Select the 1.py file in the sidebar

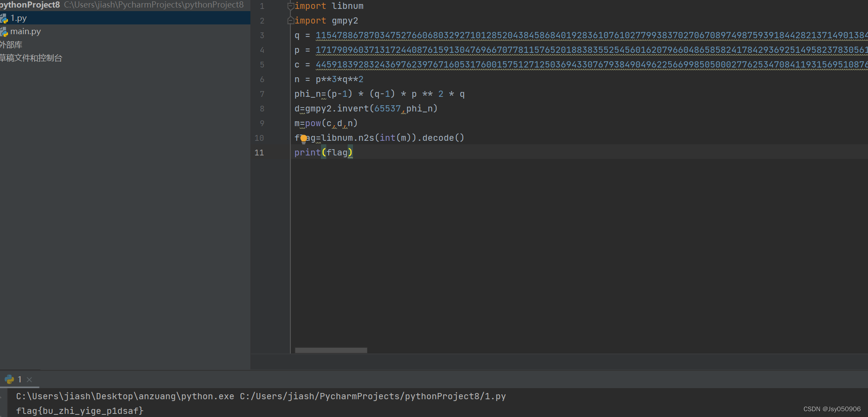[19, 18]
